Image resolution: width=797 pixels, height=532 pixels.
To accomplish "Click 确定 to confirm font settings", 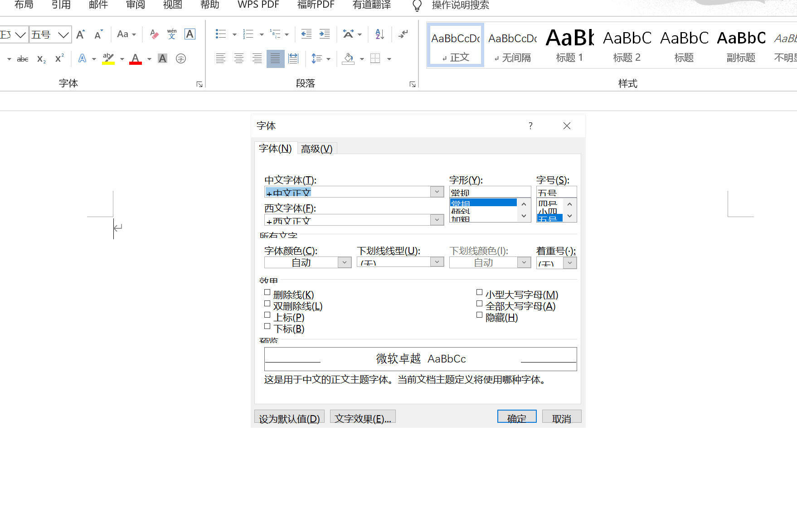I will 517,417.
